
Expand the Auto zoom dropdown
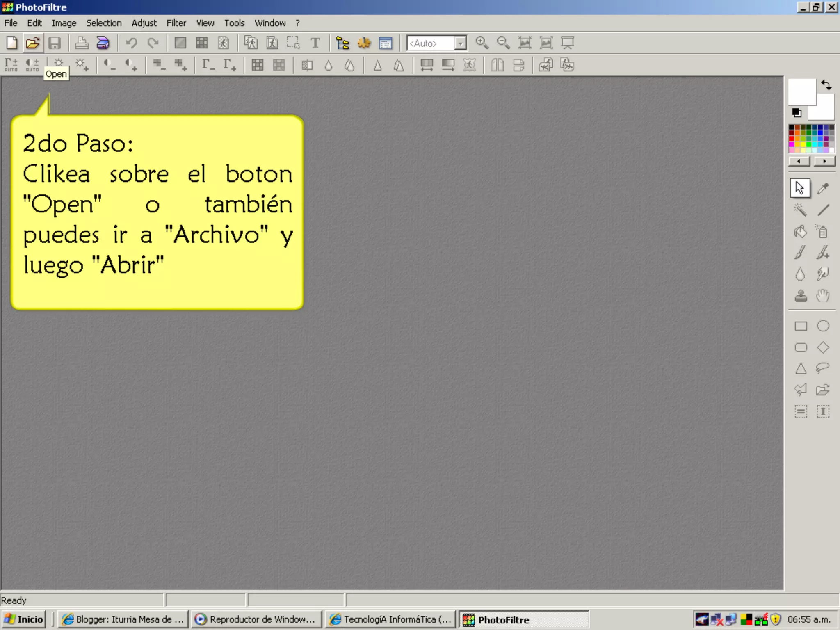pyautogui.click(x=461, y=43)
